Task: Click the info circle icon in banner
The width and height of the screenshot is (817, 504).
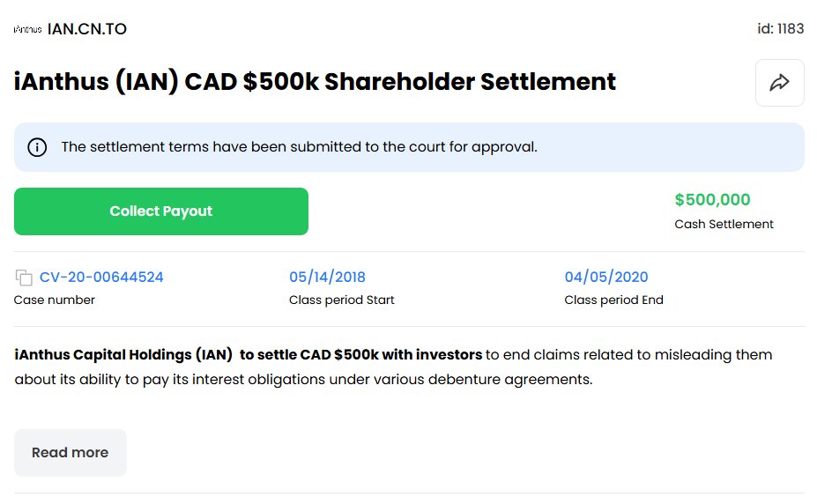Action: pyautogui.click(x=37, y=147)
